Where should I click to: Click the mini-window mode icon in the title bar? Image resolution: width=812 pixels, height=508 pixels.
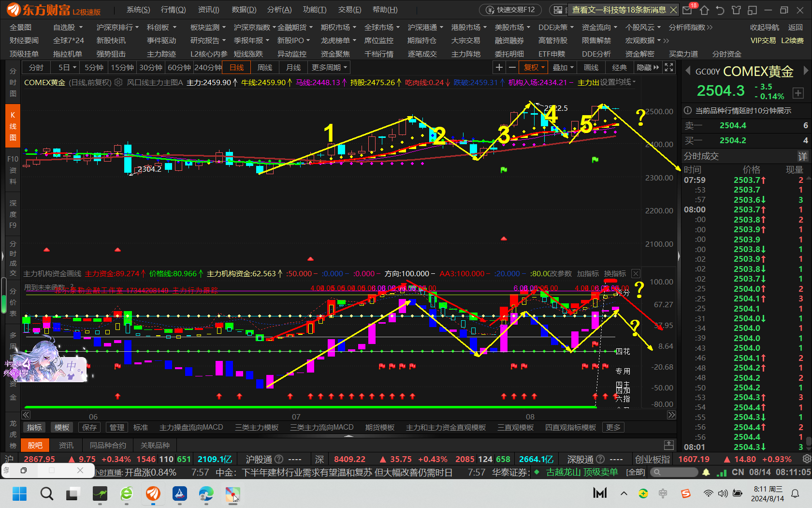[752, 10]
